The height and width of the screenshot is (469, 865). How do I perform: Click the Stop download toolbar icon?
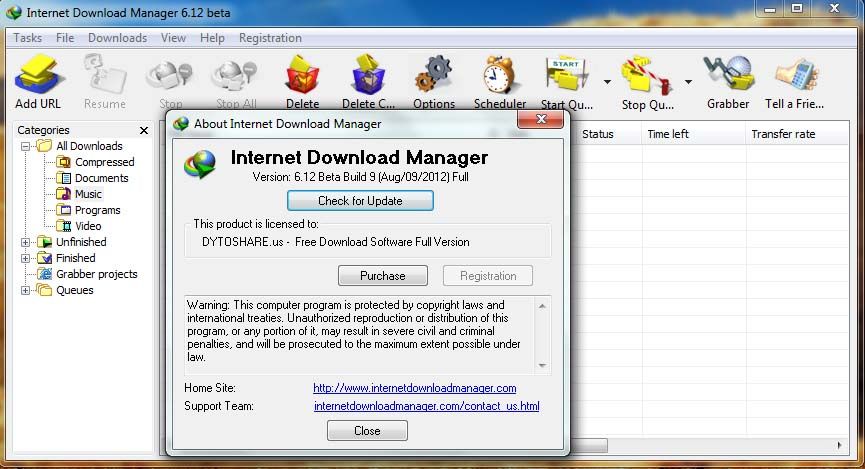tap(169, 75)
